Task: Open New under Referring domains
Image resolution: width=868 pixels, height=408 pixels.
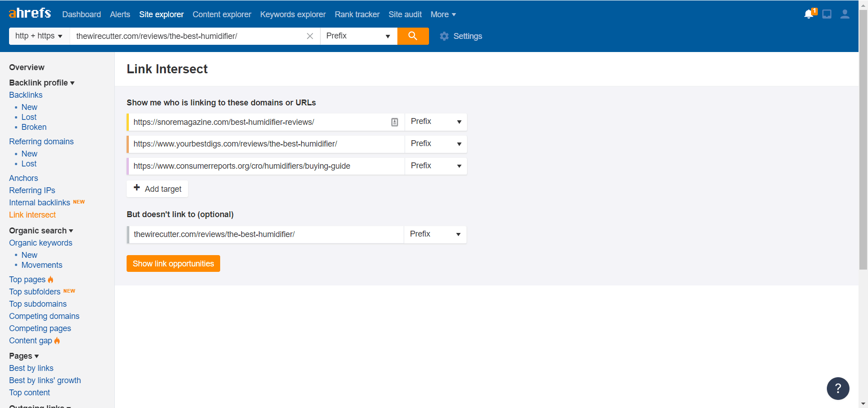Action: [29, 154]
